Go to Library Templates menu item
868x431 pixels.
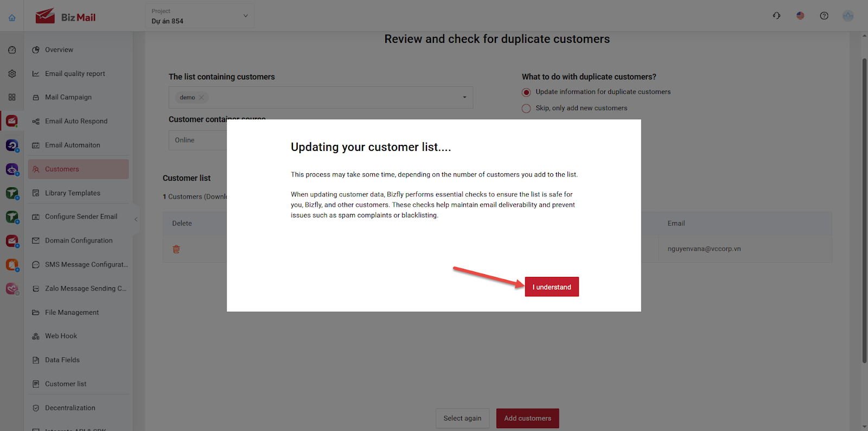[x=73, y=193]
